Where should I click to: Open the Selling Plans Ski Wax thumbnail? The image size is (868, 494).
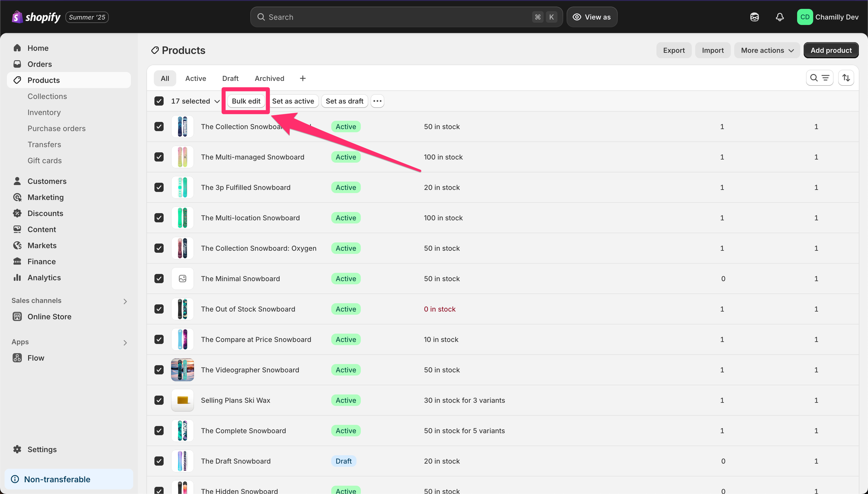tap(182, 400)
